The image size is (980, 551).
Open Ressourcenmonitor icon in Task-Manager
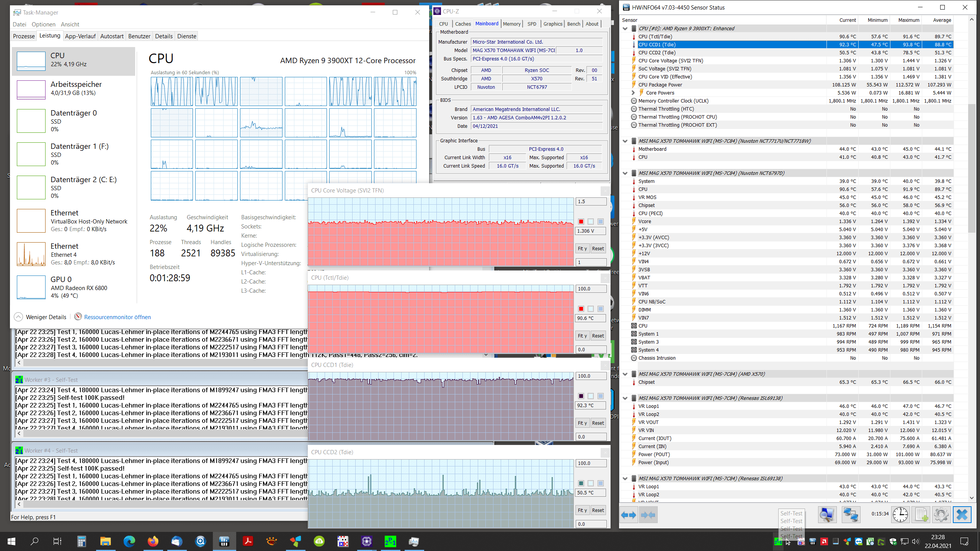(78, 317)
